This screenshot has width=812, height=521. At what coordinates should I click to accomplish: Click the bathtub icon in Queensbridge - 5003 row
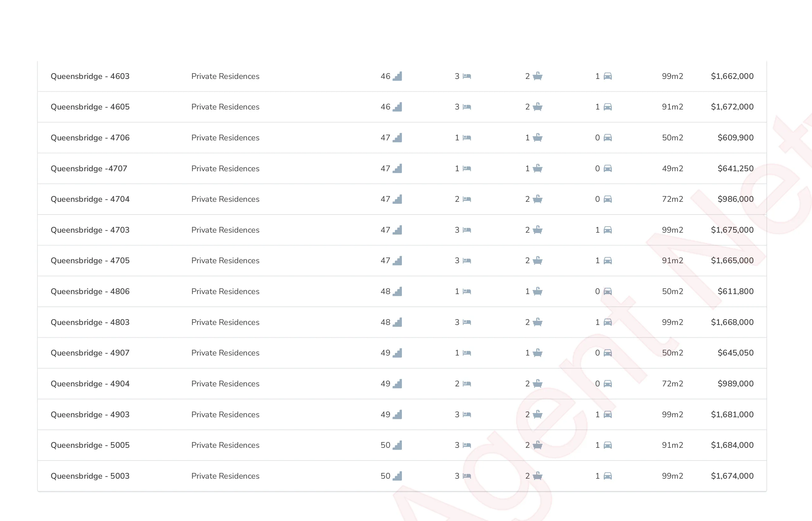pyautogui.click(x=537, y=476)
